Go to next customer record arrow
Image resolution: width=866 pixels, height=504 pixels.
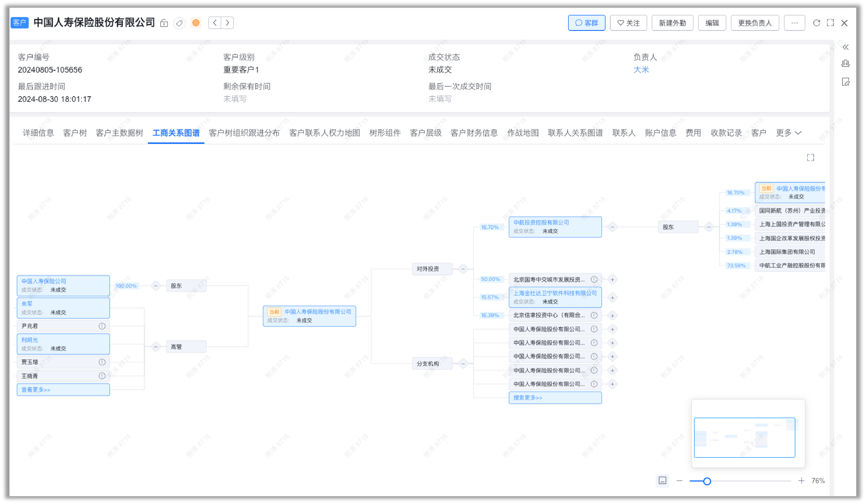(227, 23)
